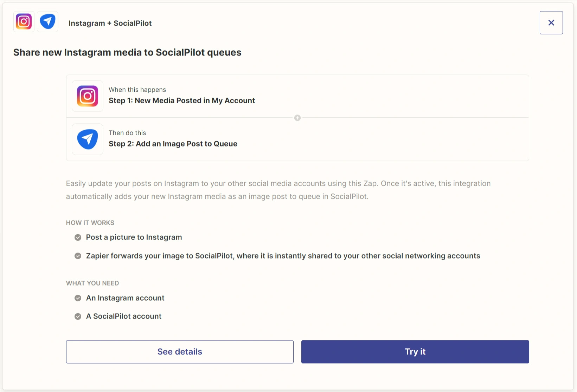Open the See details button
Image resolution: width=577 pixels, height=392 pixels.
click(x=180, y=352)
